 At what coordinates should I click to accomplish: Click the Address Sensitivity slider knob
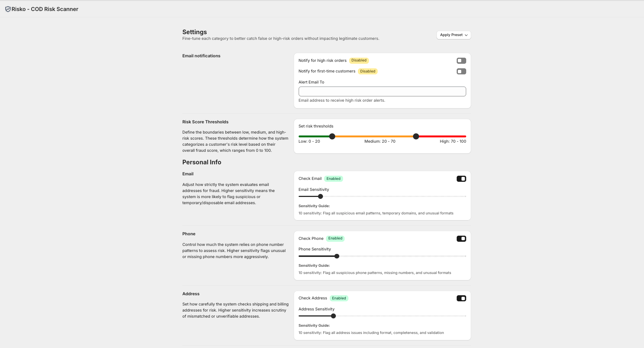[333, 316]
